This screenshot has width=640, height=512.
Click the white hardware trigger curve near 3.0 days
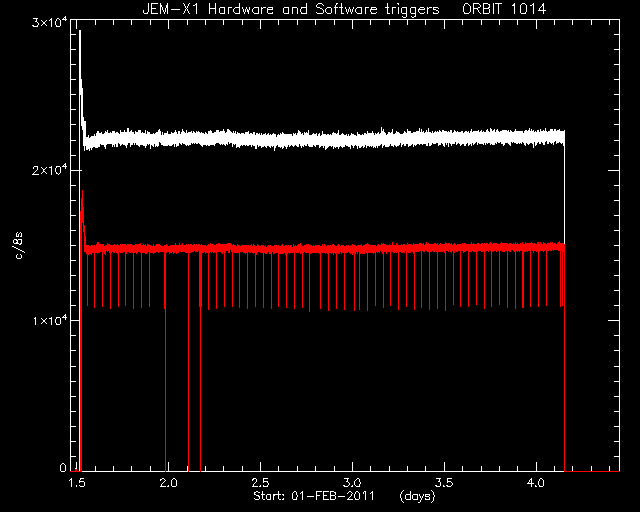point(352,140)
